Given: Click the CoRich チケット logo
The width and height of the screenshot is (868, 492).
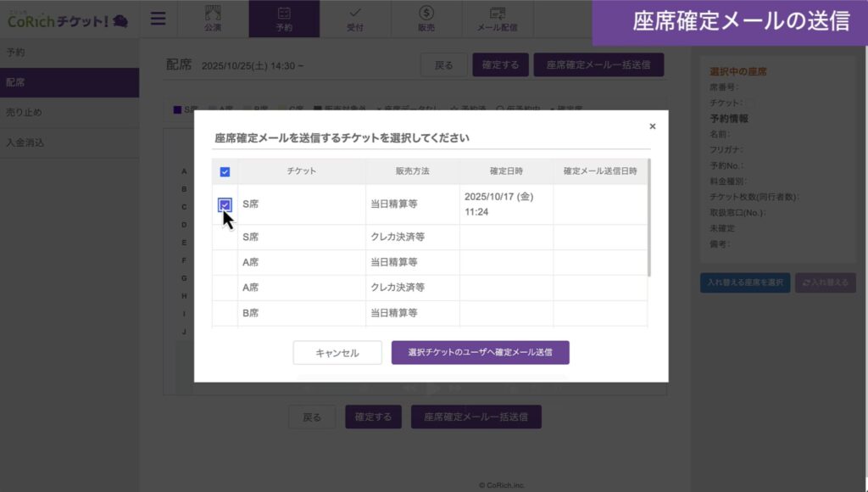Looking at the screenshot, I should (68, 20).
